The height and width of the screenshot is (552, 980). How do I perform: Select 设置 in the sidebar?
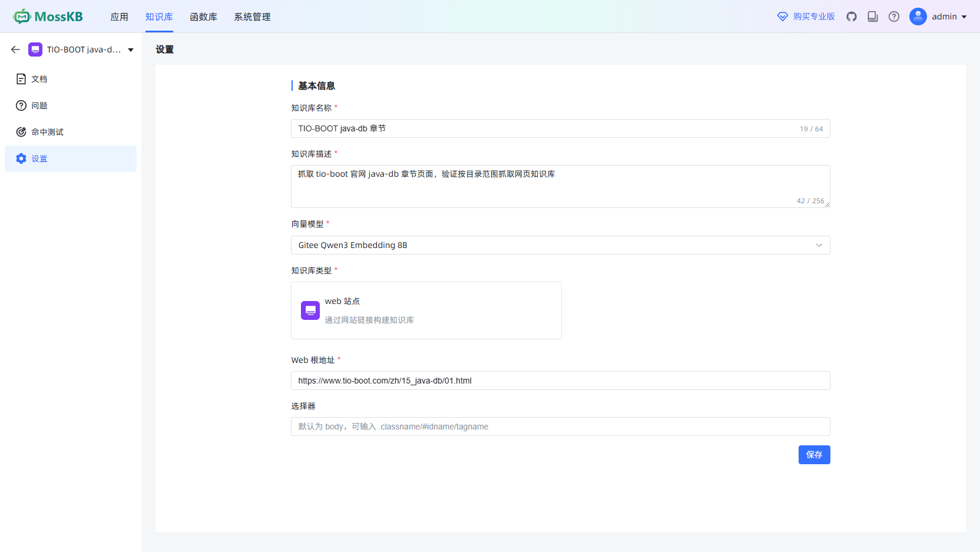71,158
